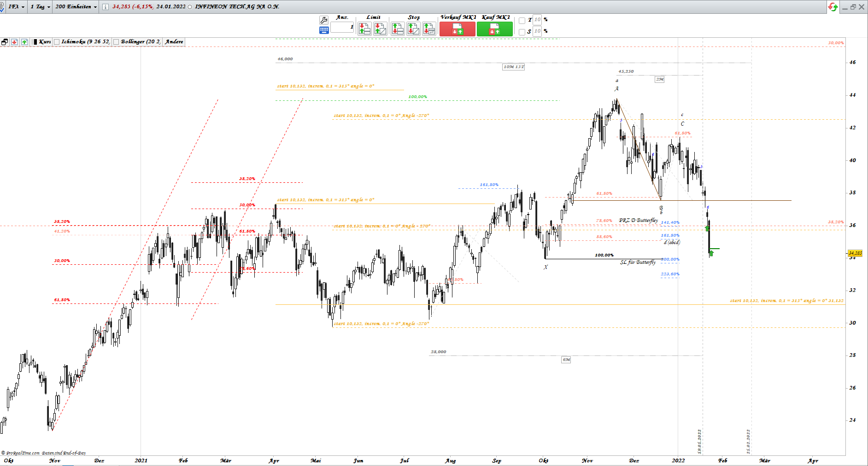868x466 pixels.
Task: Toggle the Ichimoku indicator checkbox
Action: tap(57, 42)
